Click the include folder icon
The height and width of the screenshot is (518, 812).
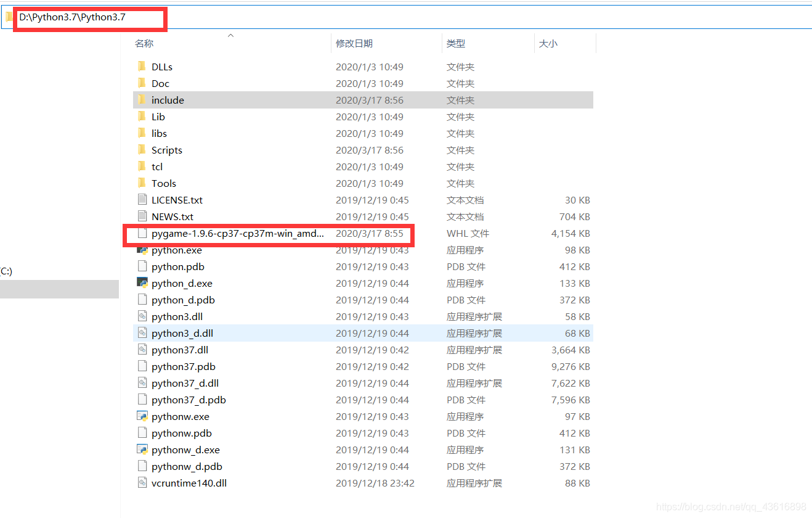coord(142,100)
